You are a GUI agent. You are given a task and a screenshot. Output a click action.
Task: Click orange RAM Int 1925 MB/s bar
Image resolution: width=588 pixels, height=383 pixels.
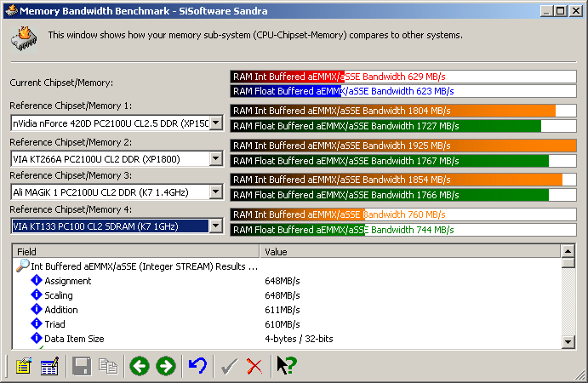[x=403, y=146]
